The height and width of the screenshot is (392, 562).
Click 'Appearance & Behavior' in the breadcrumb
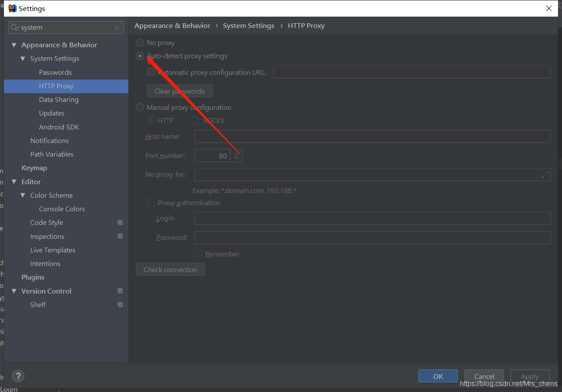pyautogui.click(x=172, y=26)
